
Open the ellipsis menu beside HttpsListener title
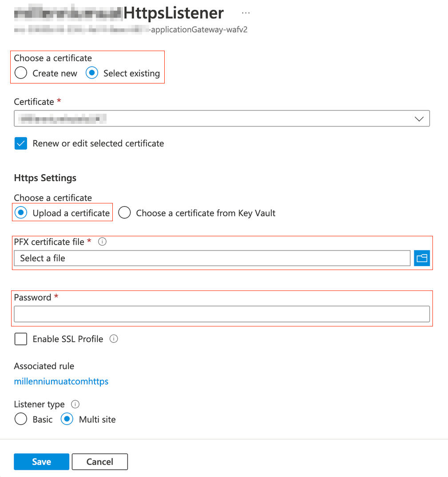click(246, 13)
